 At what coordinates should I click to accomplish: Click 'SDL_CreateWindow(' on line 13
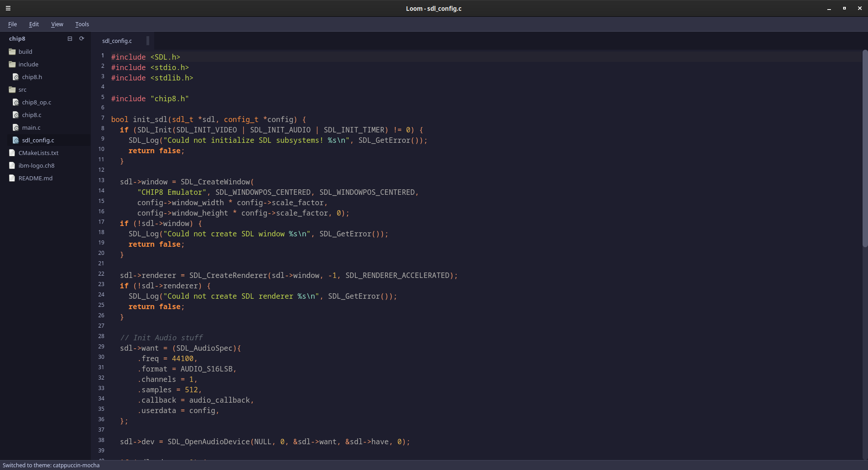217,182
